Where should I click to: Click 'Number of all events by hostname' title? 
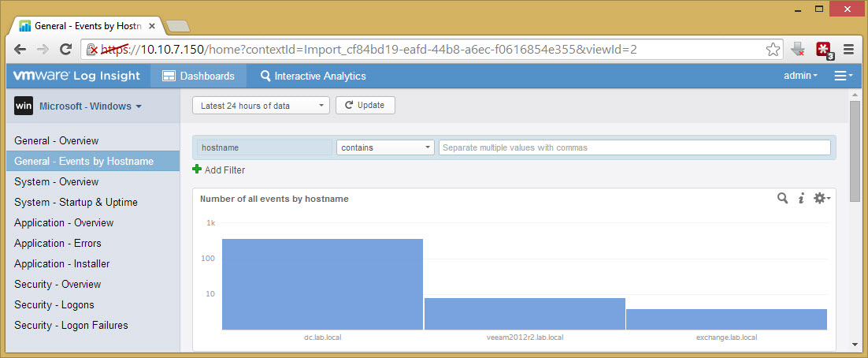(x=274, y=199)
